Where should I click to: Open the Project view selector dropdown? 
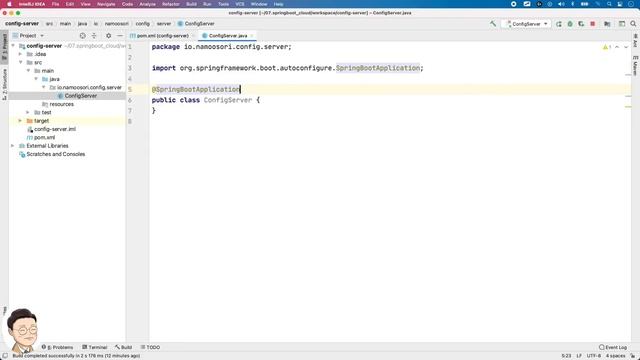(28, 36)
